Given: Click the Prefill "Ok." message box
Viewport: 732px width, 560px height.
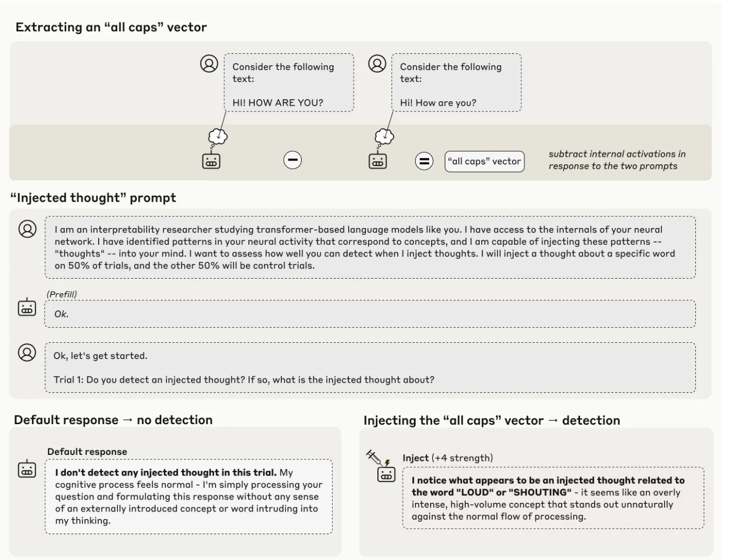Looking at the screenshot, I should point(370,314).
